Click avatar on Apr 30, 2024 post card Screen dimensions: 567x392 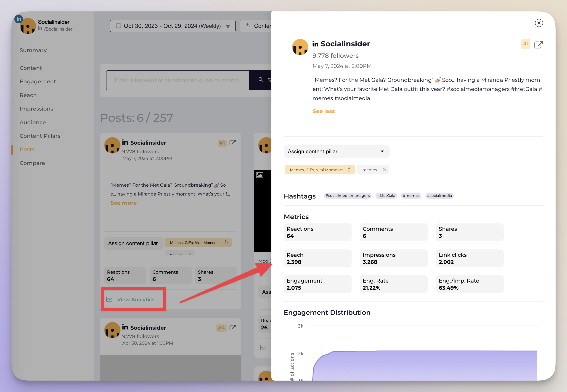(x=112, y=330)
